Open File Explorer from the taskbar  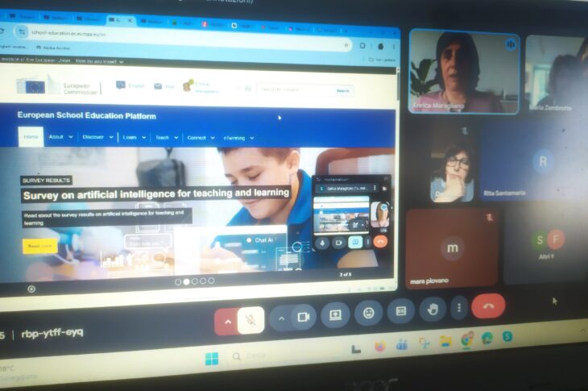(x=445, y=341)
